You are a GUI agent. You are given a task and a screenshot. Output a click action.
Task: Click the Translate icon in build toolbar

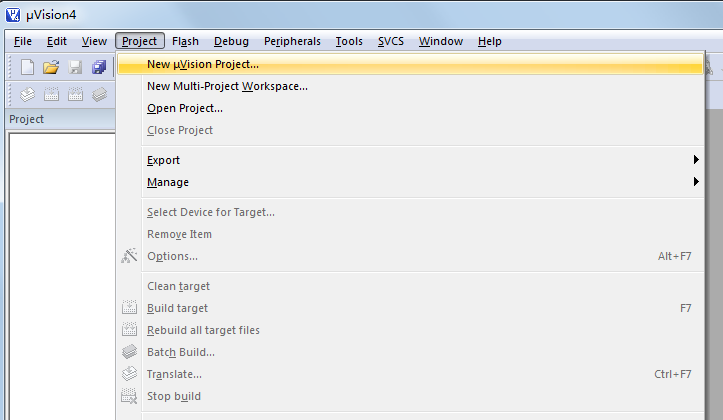click(x=28, y=95)
